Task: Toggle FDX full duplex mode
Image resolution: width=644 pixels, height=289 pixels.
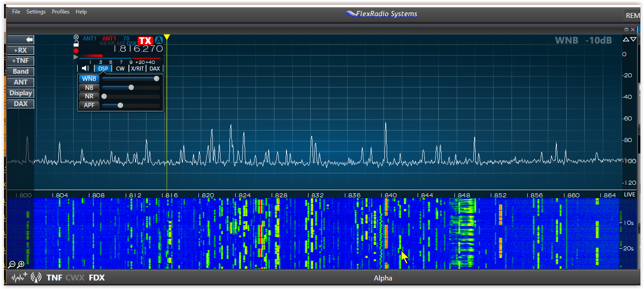Action: point(97,278)
